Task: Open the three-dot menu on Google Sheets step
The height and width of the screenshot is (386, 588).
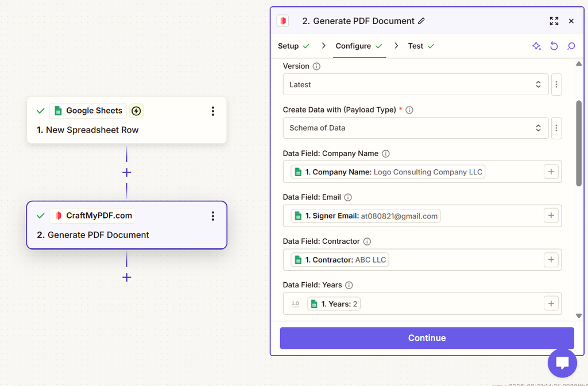Action: 212,111
